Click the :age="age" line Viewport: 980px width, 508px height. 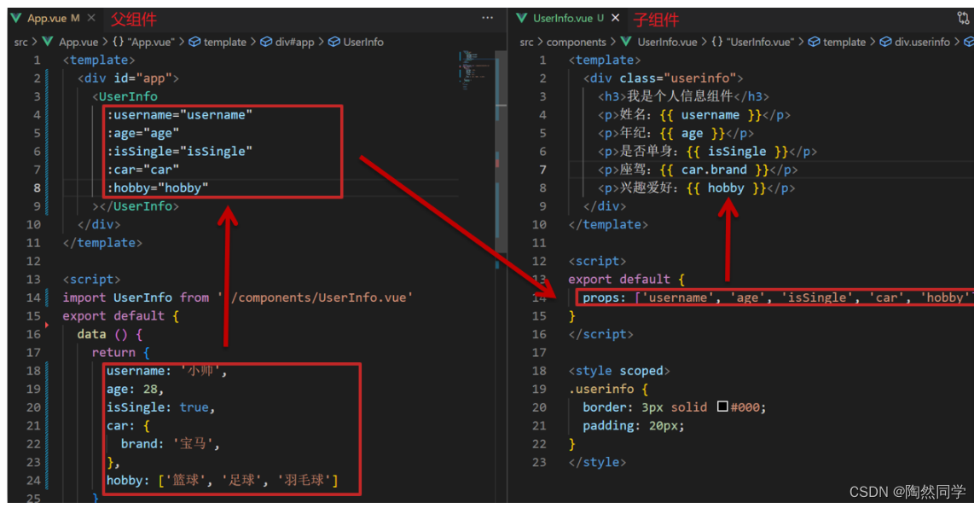click(x=143, y=133)
